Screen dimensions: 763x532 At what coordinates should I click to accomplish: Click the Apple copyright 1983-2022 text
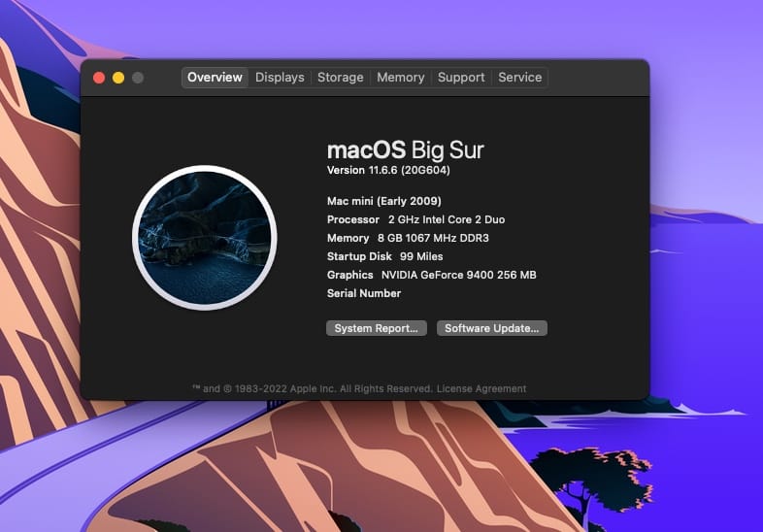pos(312,388)
